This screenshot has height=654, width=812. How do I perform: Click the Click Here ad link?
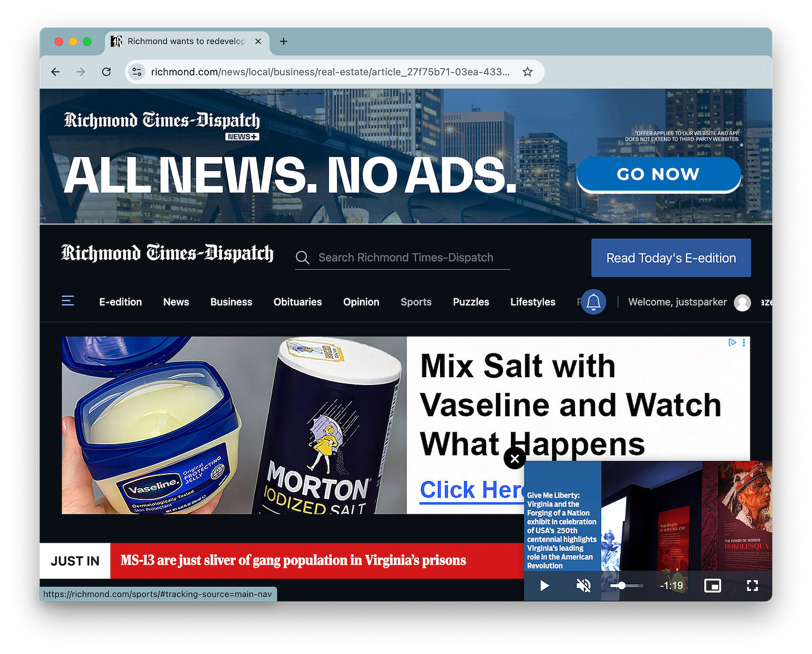pos(472,490)
